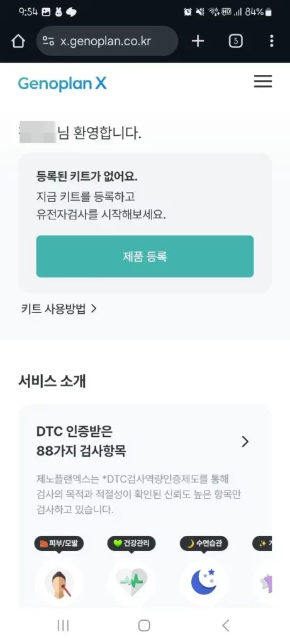The height and width of the screenshot is (644, 290).
Task: Open the browser three-dot menu
Action: coord(272,41)
